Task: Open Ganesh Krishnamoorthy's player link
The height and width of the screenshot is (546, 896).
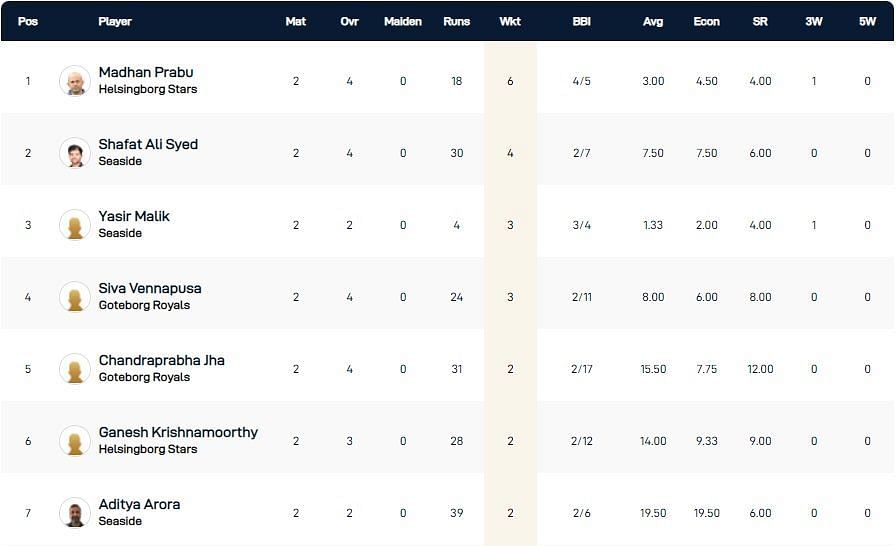Action: point(178,432)
